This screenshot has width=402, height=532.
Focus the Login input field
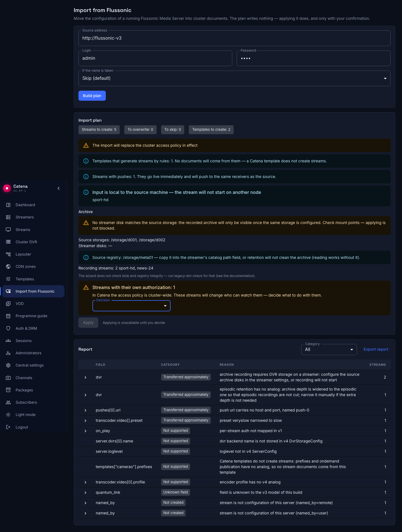tap(155, 58)
